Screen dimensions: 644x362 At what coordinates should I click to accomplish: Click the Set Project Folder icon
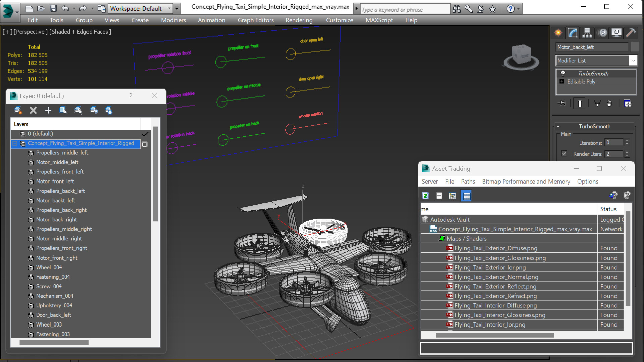[x=102, y=8]
